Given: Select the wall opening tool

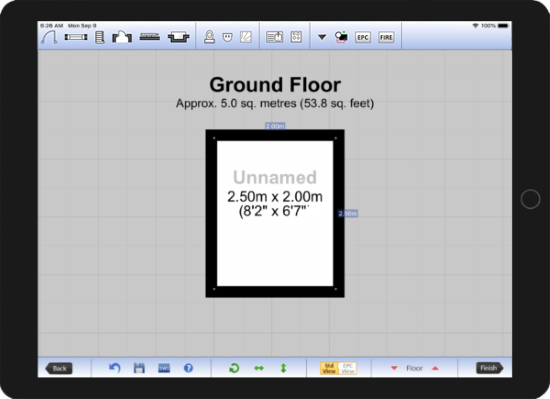Looking at the screenshot, I should [x=122, y=37].
